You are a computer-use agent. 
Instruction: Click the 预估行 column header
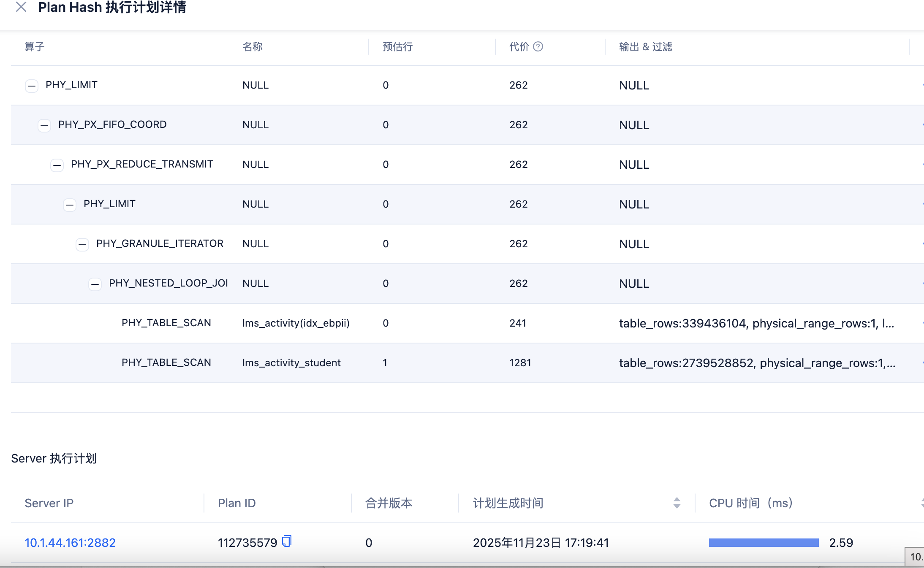click(x=397, y=46)
